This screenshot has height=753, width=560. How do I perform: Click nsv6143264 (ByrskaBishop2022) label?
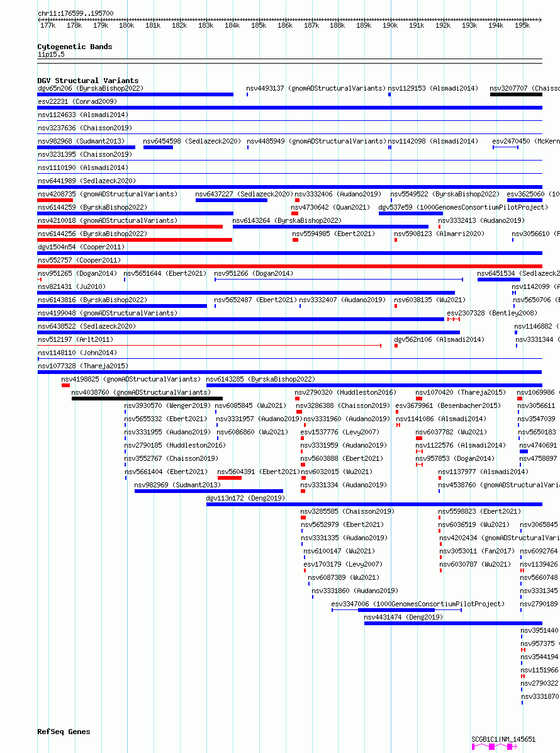(287, 220)
